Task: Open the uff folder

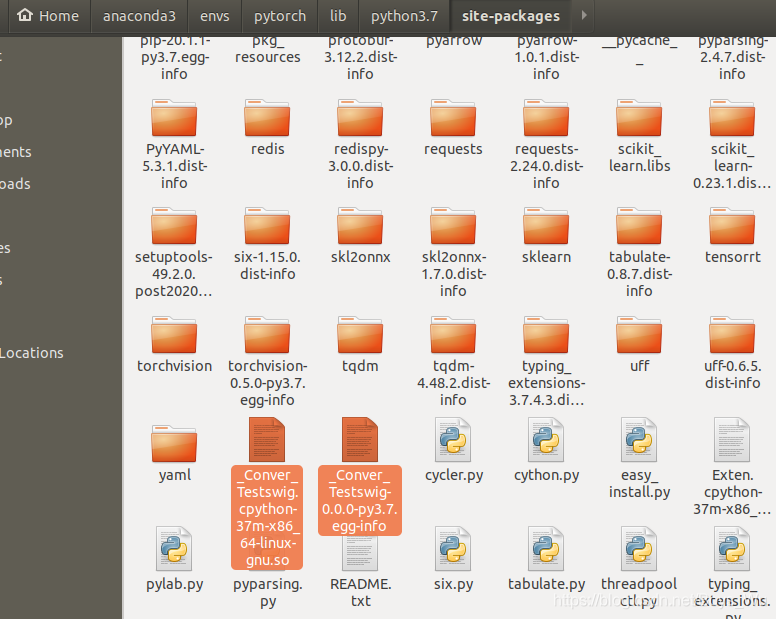Action: coord(639,335)
